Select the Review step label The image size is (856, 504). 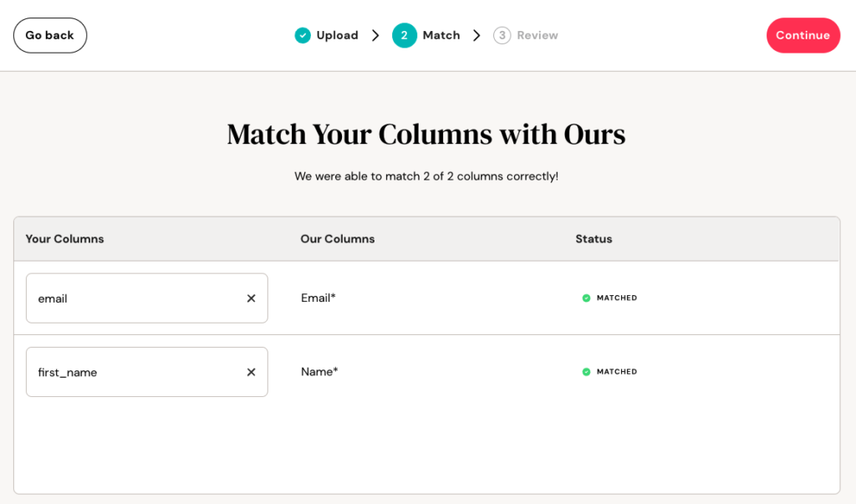[x=536, y=35]
